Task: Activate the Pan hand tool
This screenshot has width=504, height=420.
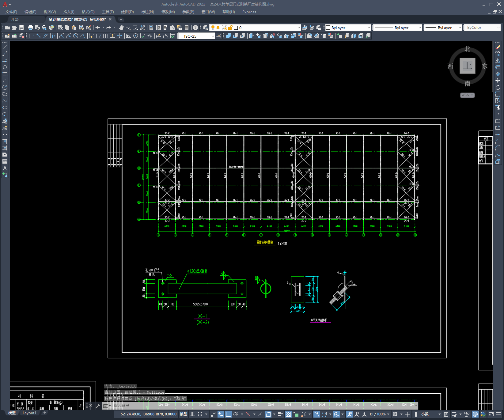Action: point(121,28)
